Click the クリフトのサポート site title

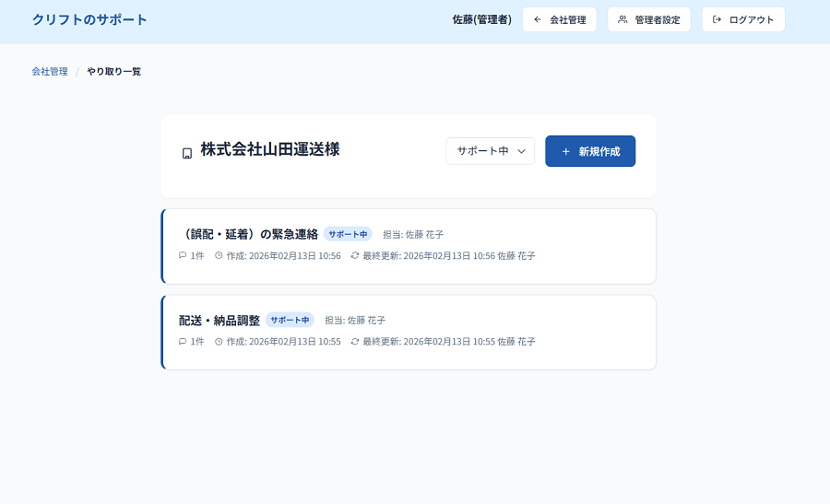(89, 19)
